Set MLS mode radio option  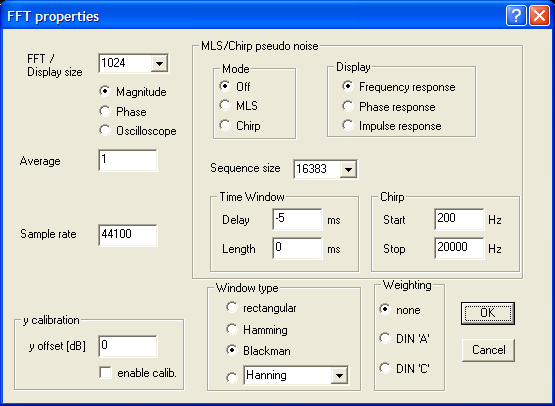tap(225, 105)
